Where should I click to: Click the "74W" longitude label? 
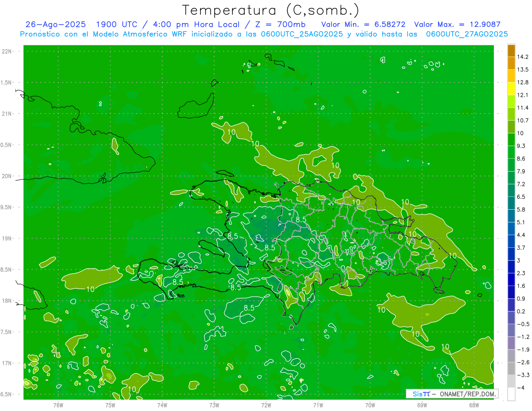click(x=162, y=405)
